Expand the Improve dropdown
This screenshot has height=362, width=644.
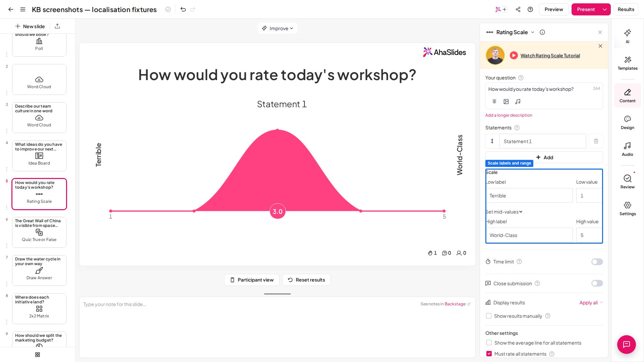click(277, 28)
